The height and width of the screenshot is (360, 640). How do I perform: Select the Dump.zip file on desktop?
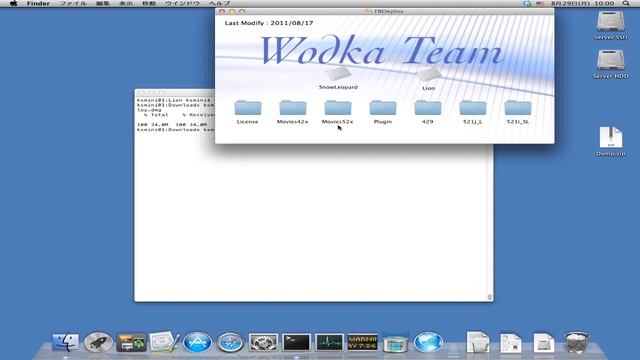point(611,138)
